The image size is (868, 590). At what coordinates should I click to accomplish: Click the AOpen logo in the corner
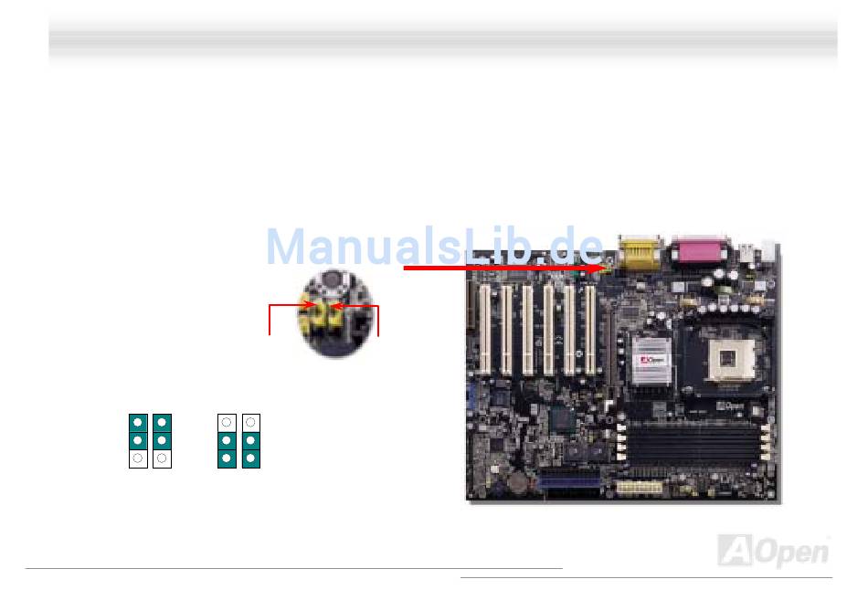coord(773,552)
